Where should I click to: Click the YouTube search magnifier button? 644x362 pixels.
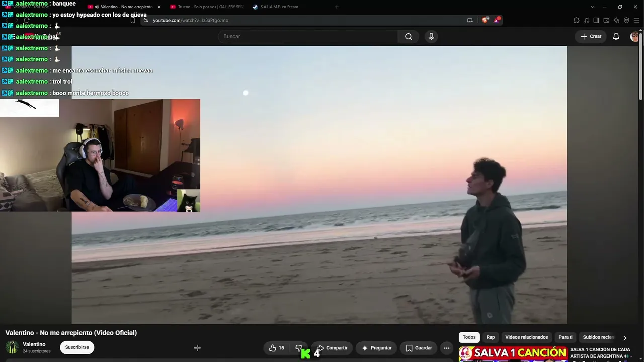[409, 37]
